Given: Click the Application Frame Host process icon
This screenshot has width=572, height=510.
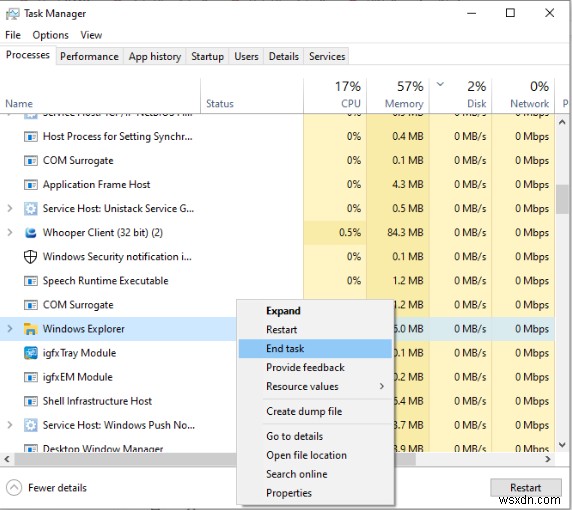Looking at the screenshot, I should (31, 185).
